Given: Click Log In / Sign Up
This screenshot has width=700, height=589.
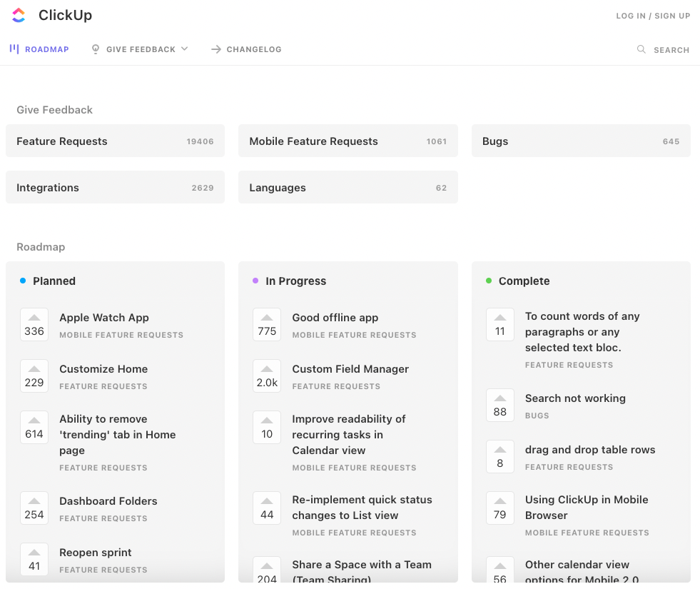Looking at the screenshot, I should click(x=653, y=16).
